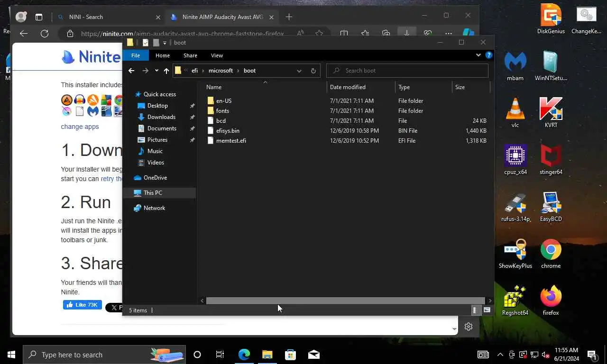Open the address bar history dropdown
607x364 pixels.
tap(299, 71)
